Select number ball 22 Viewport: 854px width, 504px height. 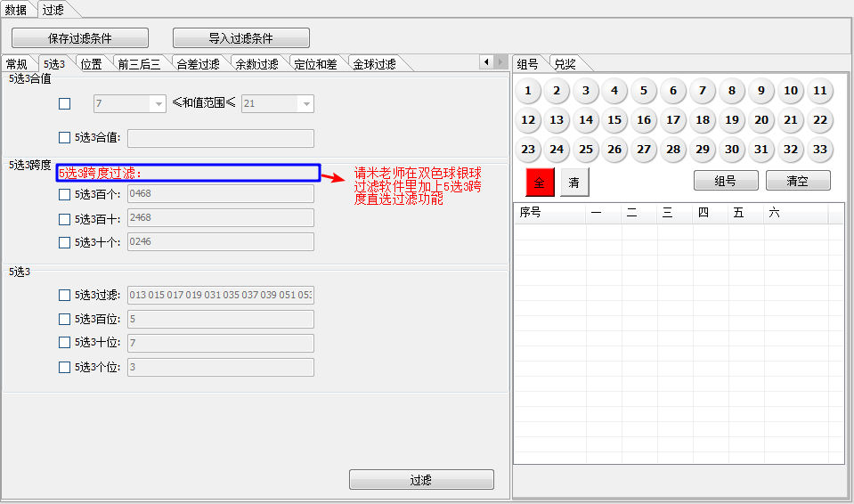point(820,120)
